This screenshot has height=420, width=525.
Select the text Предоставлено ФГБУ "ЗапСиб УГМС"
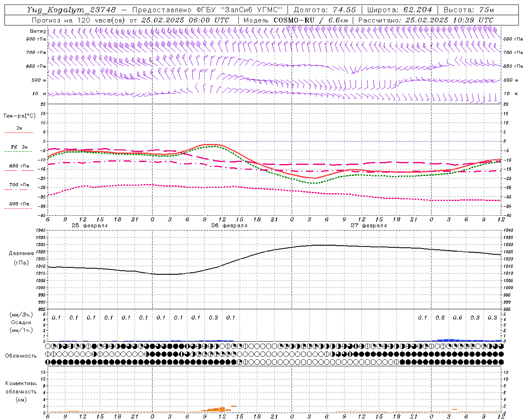point(208,9)
